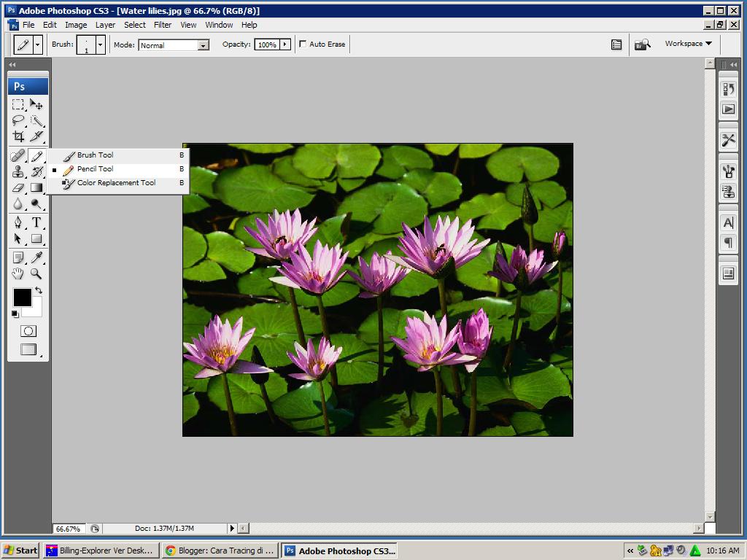This screenshot has height=560, width=747.
Task: Choose Color Replacement Tool from flyout
Action: pos(117,183)
